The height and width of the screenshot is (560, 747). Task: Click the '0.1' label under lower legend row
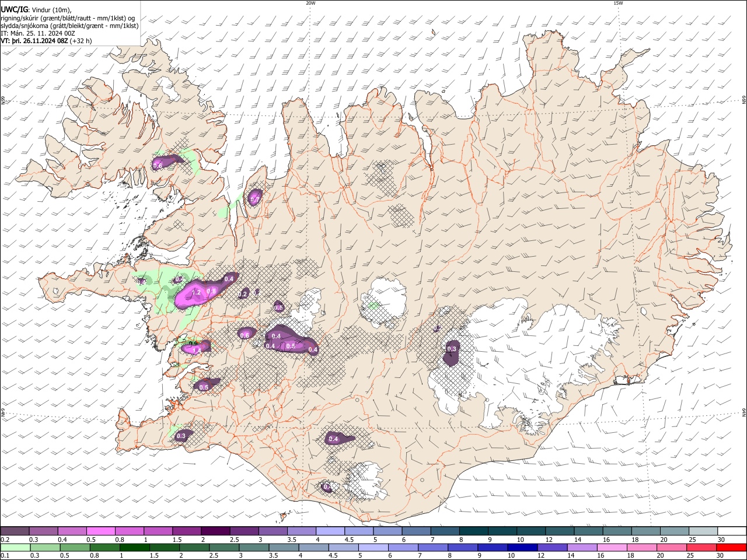coord(4,556)
